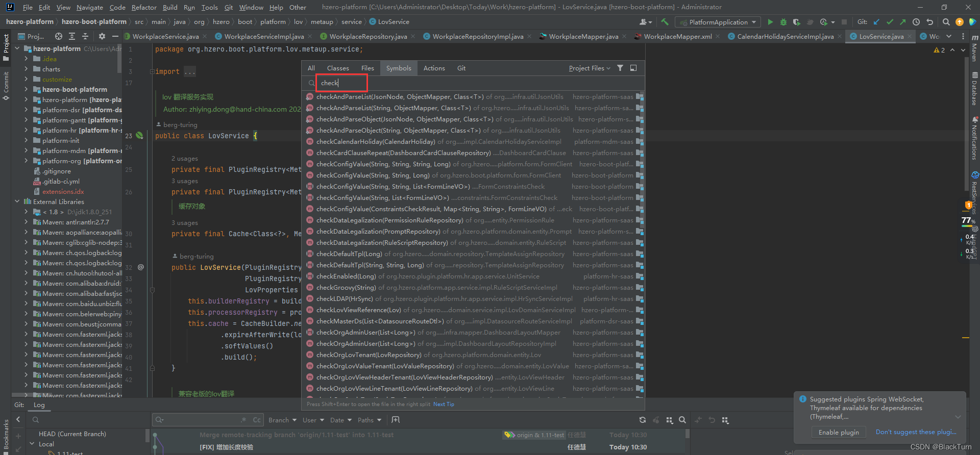
Task: Switch to the Files search tab
Action: (x=367, y=68)
